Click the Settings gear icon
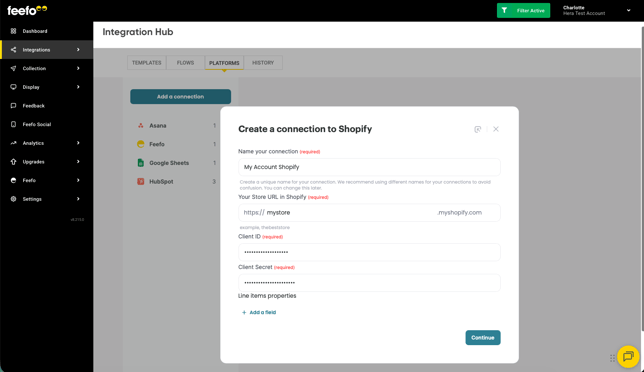The height and width of the screenshot is (372, 644). click(14, 199)
